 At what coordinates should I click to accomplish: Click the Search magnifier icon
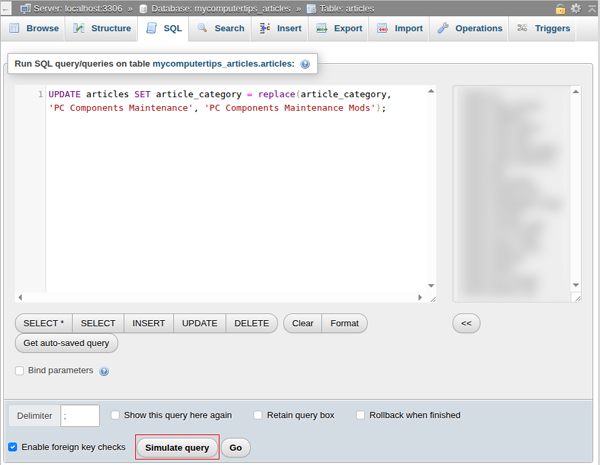point(202,28)
